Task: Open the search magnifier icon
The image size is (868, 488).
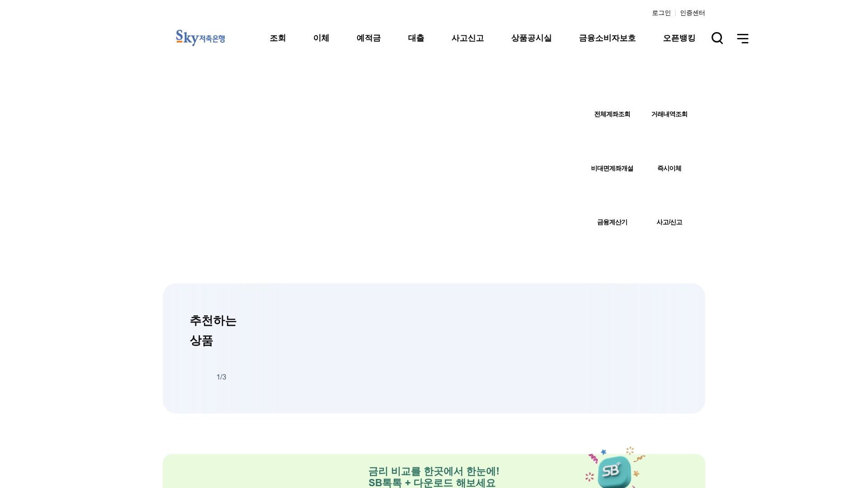Action: click(717, 38)
